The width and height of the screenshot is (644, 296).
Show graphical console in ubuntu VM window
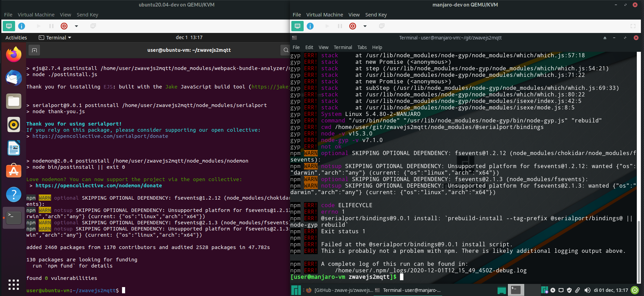(9, 26)
